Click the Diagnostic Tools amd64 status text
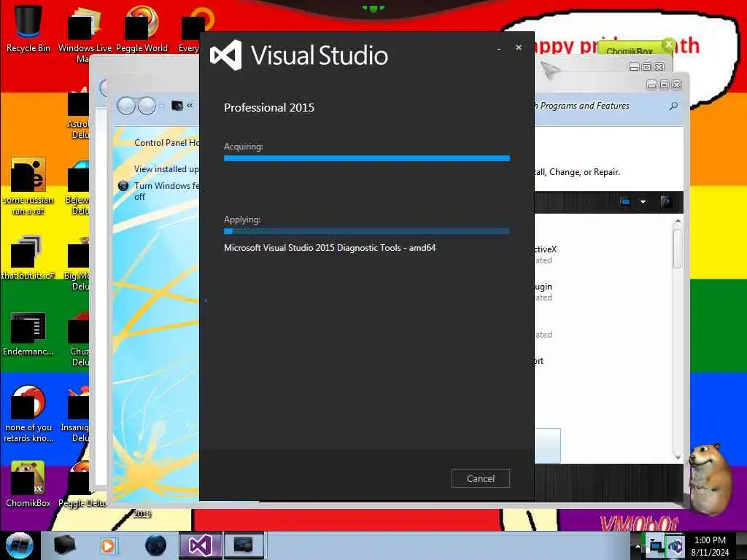This screenshot has width=747, height=560. pyautogui.click(x=330, y=248)
